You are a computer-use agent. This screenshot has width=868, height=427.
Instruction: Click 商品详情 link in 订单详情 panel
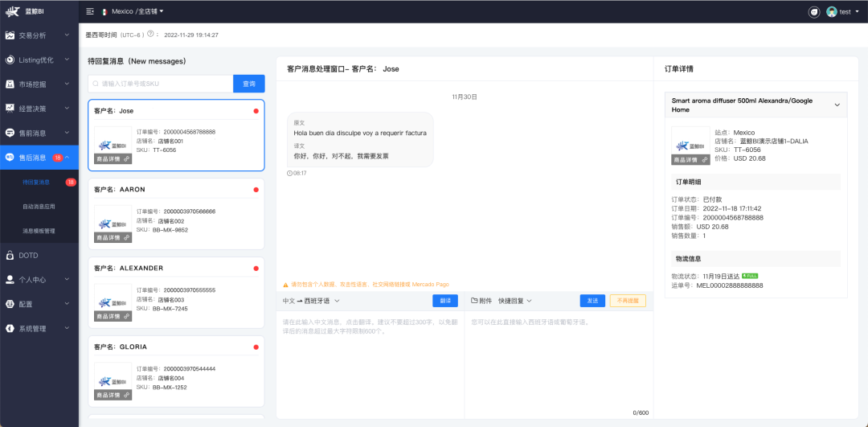click(690, 159)
